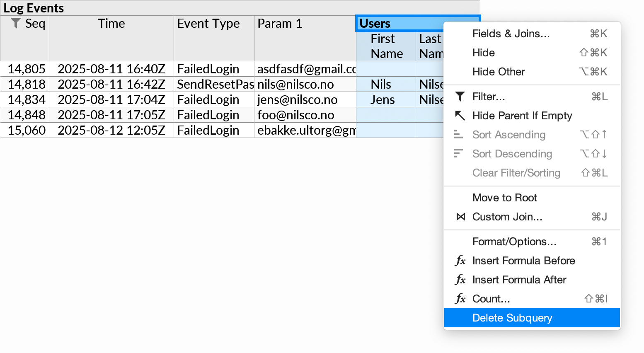Click the Hide Parent If Empty arrow icon
This screenshot has width=644, height=353.
point(460,116)
